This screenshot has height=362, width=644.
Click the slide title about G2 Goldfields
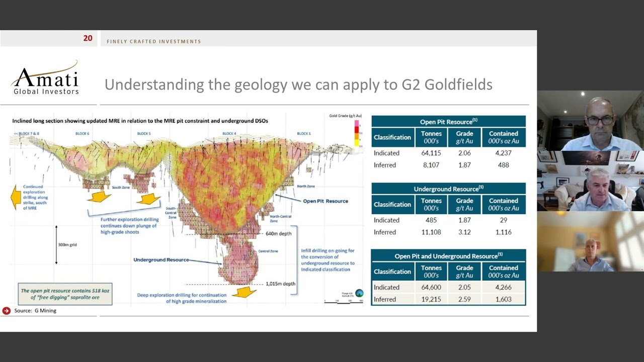298,84
